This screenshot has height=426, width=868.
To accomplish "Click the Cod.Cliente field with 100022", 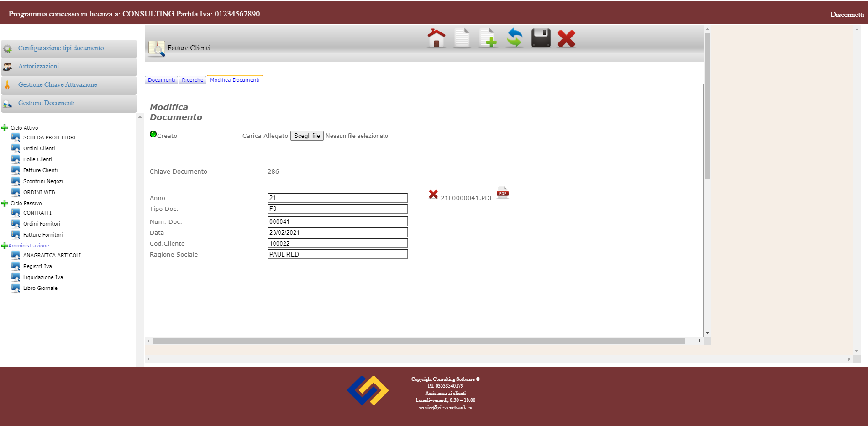I will (x=337, y=243).
